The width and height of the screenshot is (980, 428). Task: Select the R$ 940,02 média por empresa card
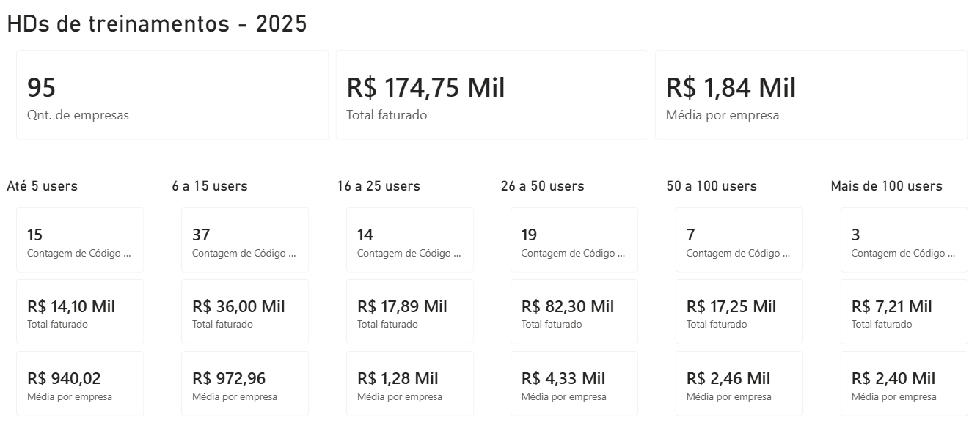click(80, 383)
